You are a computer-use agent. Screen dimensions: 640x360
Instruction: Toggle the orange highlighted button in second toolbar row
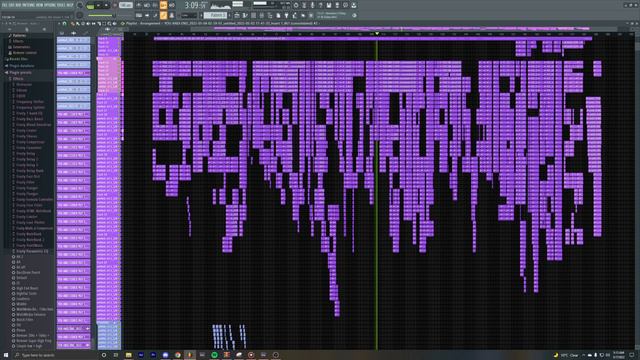[x=163, y=15]
